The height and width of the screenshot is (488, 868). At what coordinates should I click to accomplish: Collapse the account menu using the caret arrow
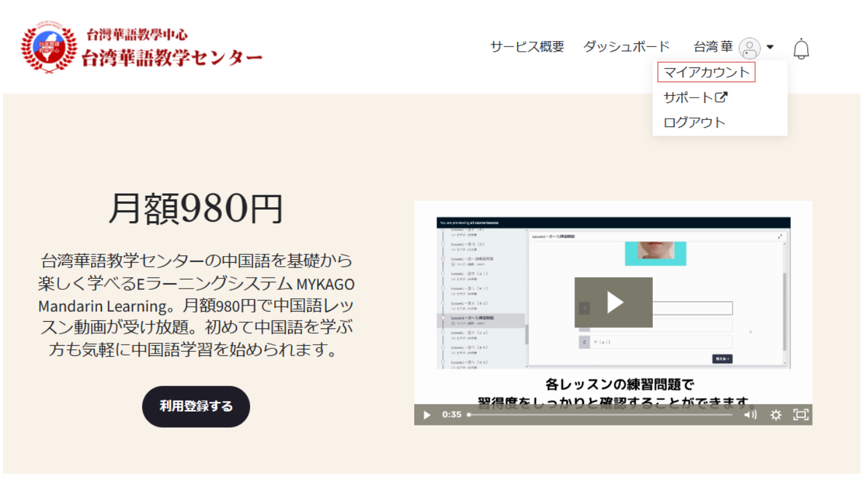[770, 47]
